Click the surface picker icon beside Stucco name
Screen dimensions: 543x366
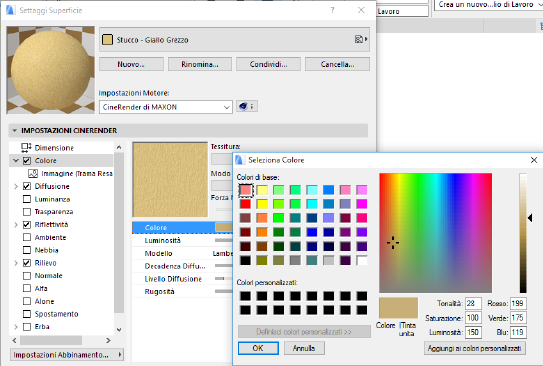(x=361, y=39)
